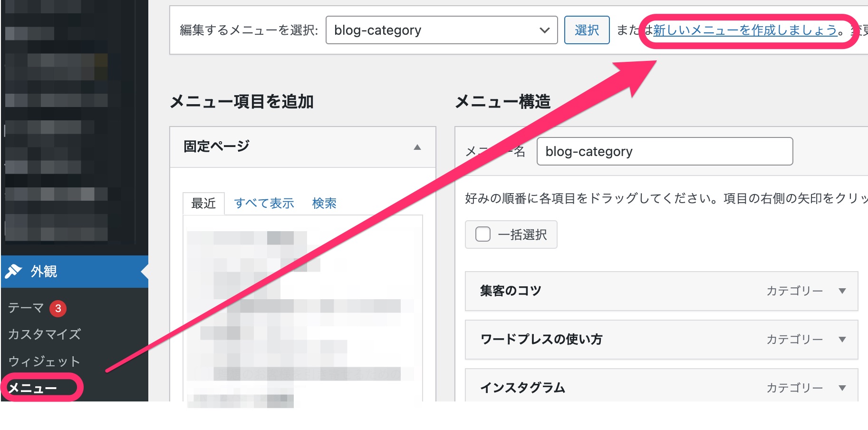Click the メニュー名 text field
The width and height of the screenshot is (868, 430).
click(x=665, y=151)
